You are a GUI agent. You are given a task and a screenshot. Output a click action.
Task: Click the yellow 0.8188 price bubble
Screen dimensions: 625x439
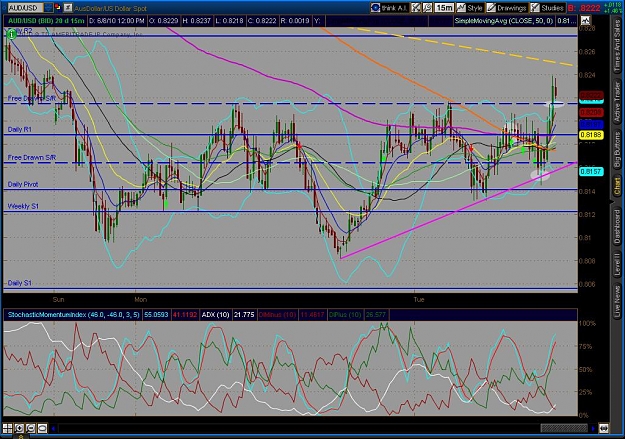591,135
